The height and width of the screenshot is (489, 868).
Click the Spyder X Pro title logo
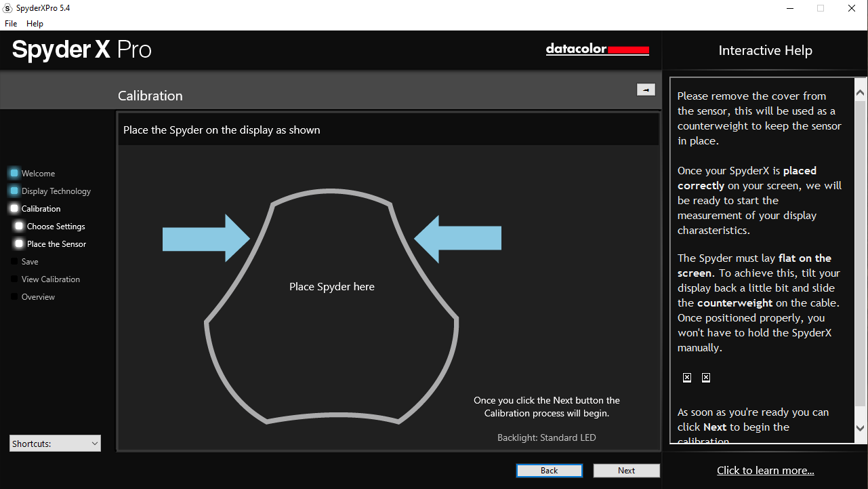81,50
